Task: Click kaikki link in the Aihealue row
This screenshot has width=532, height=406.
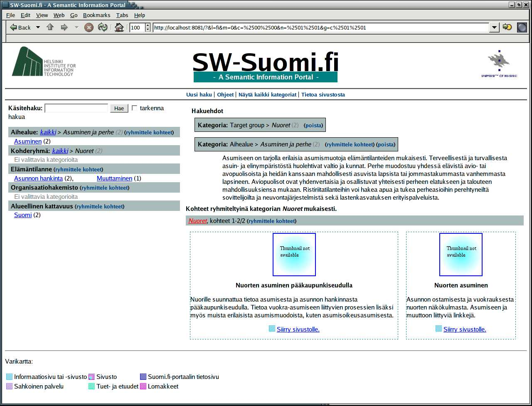Action: 48,132
